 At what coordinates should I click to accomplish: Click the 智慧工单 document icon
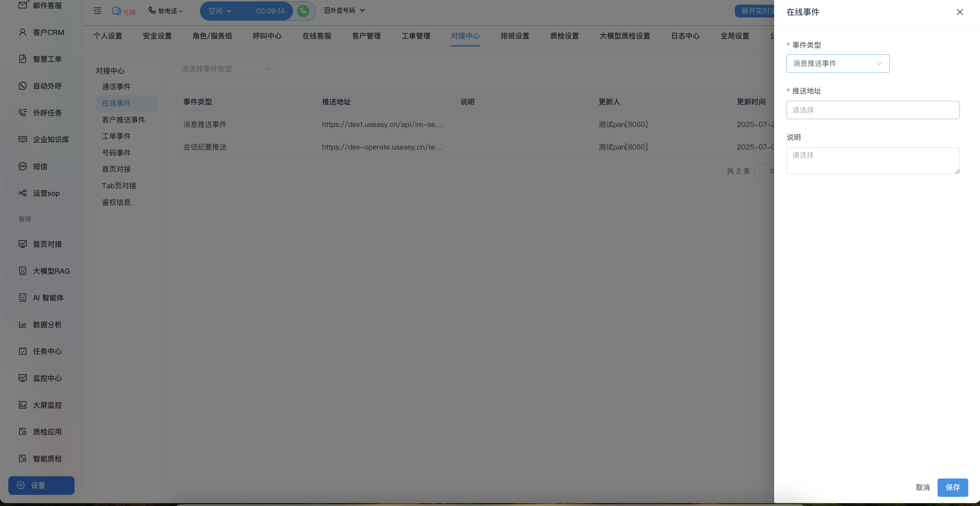23,59
